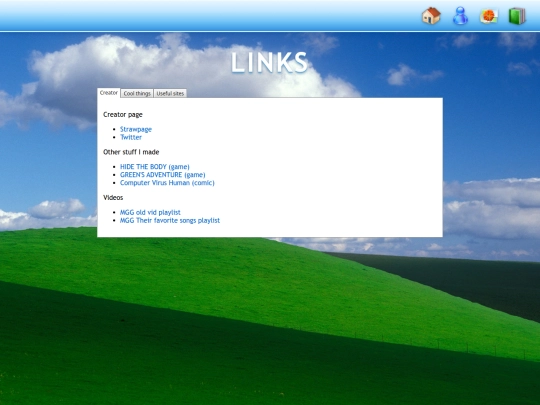Image resolution: width=540 pixels, height=405 pixels.
Task: Open the Twitter link
Action: 131,137
